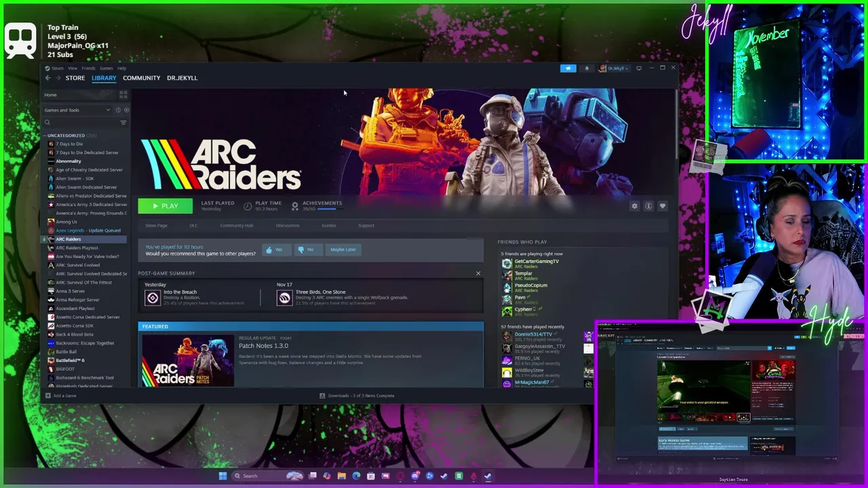Open advanced filter options icon beside search

click(123, 123)
